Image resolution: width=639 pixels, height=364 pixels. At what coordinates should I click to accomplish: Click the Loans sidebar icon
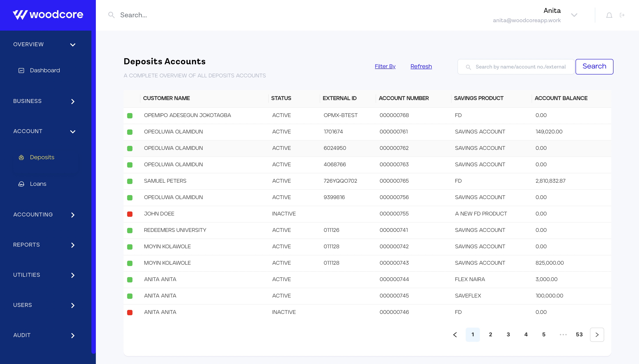tap(21, 184)
